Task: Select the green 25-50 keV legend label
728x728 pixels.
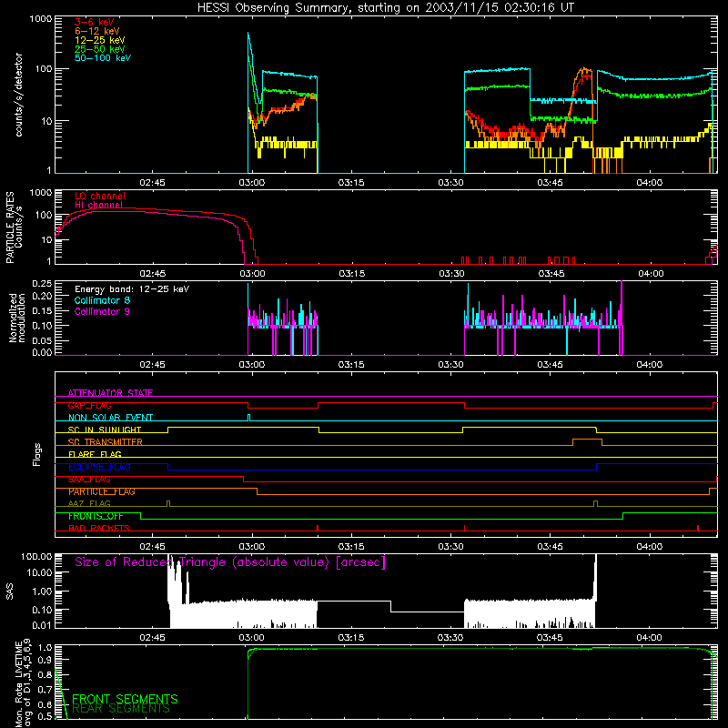Action: [x=100, y=49]
